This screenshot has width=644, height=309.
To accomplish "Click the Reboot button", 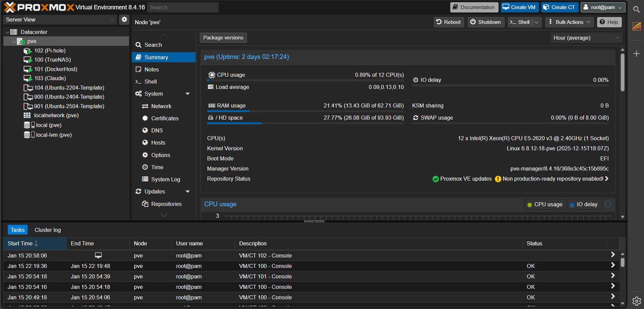I will coord(449,22).
